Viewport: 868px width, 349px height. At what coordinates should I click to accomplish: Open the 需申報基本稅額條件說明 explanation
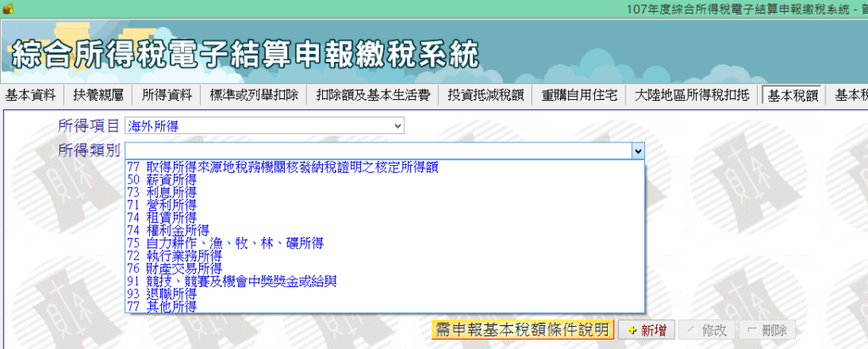coord(522,330)
